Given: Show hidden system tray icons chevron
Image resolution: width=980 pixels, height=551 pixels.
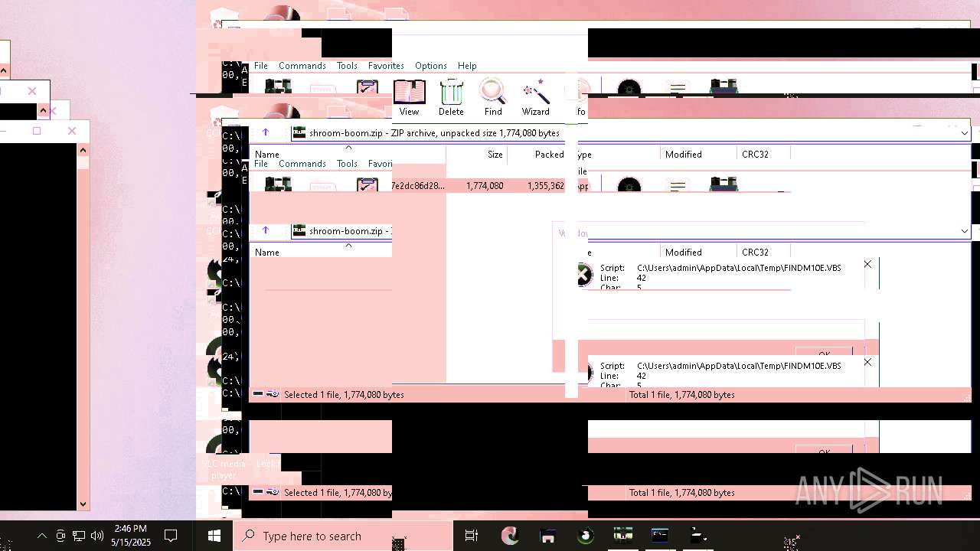Looking at the screenshot, I should 42,536.
